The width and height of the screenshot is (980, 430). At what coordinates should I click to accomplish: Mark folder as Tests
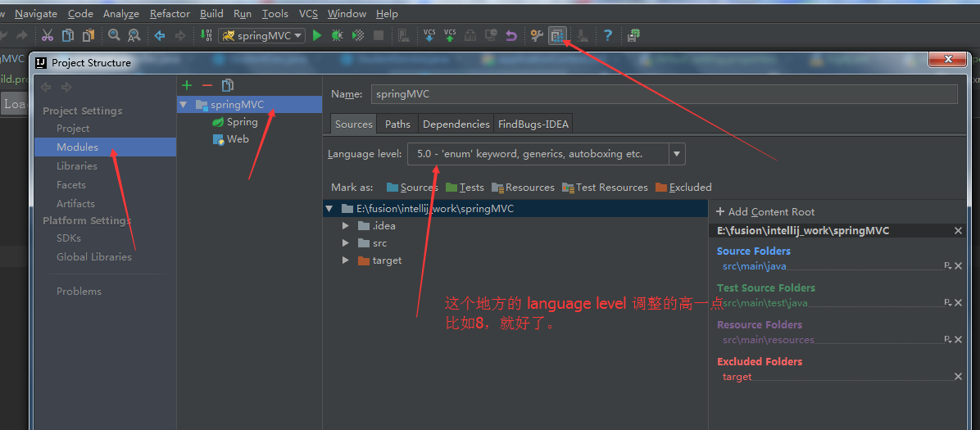click(x=465, y=188)
